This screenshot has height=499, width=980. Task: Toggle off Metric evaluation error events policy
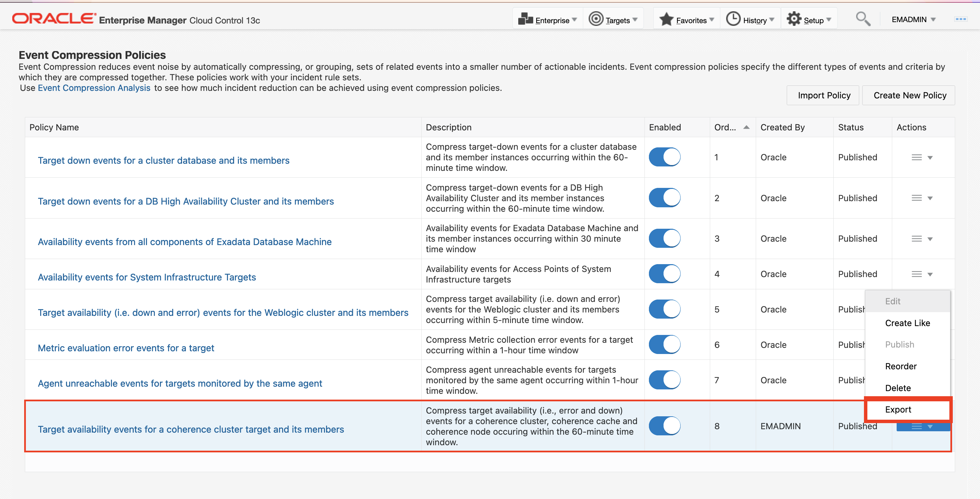pos(664,345)
